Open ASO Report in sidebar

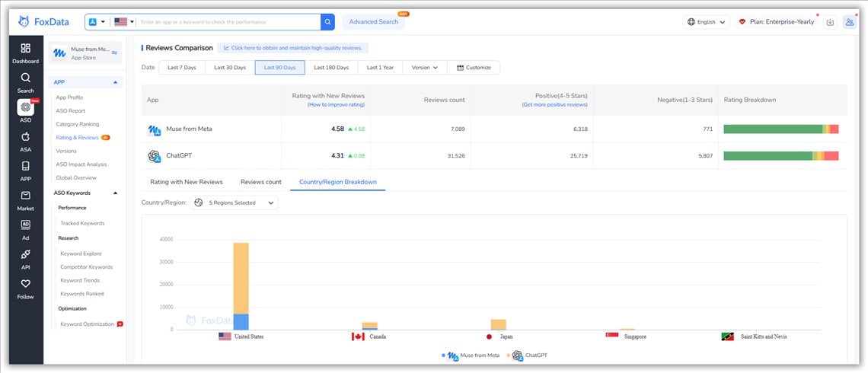[70, 110]
